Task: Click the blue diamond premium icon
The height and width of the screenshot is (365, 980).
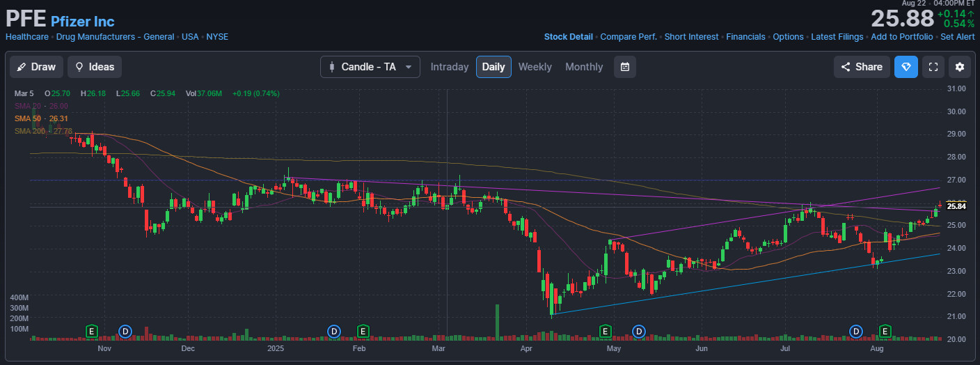Action: point(906,67)
